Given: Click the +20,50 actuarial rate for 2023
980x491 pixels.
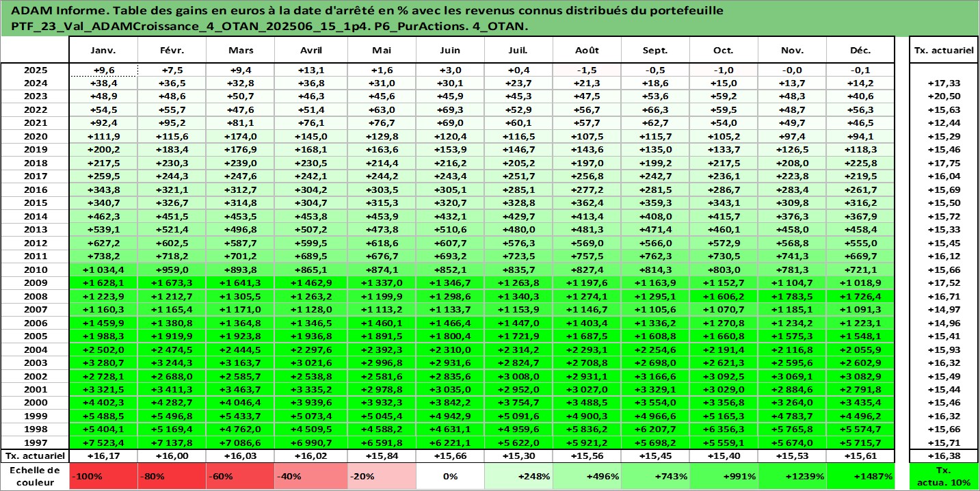Looking at the screenshot, I should 943,96.
